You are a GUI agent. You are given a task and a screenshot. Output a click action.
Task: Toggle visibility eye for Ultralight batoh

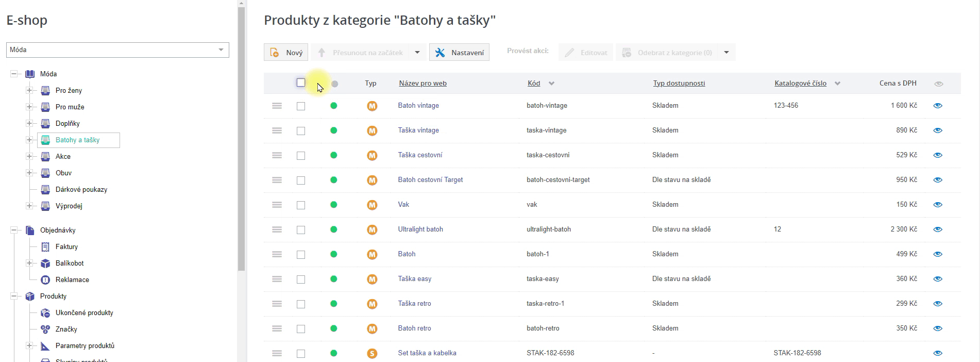coord(938,229)
